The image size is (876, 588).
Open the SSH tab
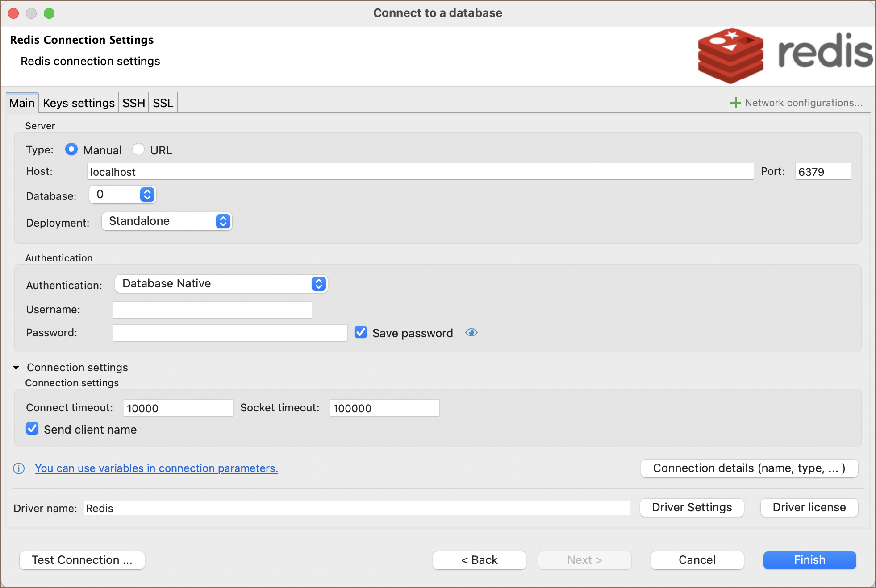coord(133,103)
